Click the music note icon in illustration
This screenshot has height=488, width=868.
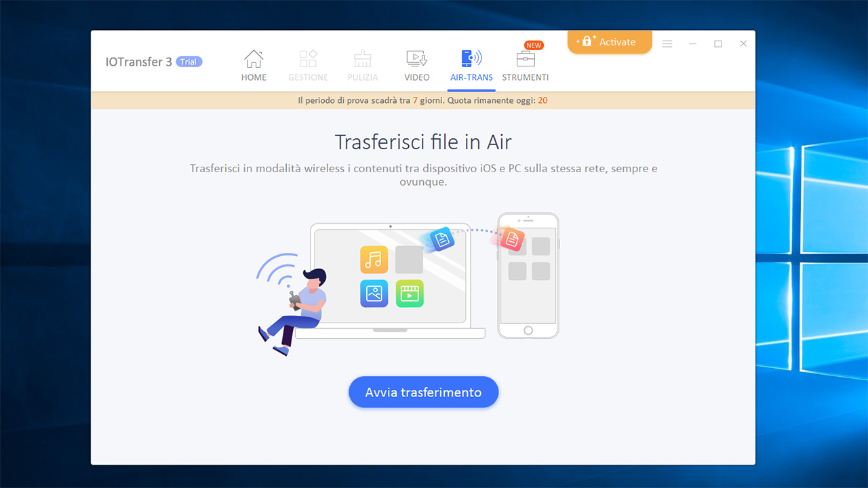tap(374, 260)
